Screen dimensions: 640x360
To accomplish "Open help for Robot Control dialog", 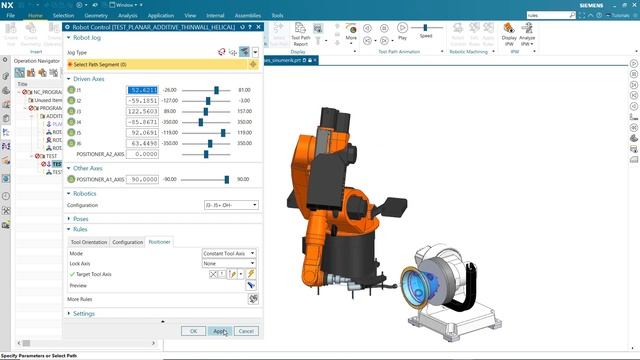I will coord(250,27).
